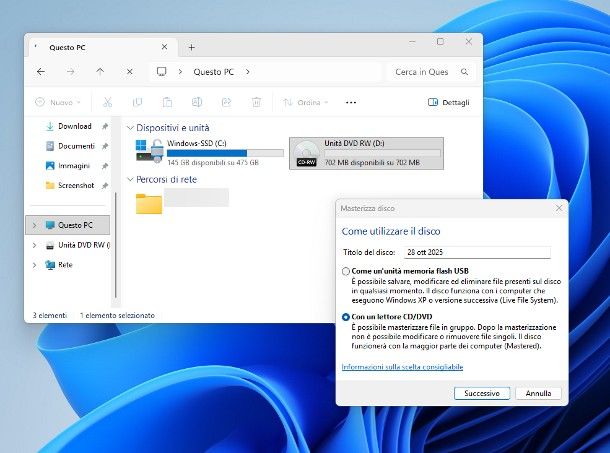Image resolution: width=610 pixels, height=453 pixels.
Task: Go back with the left arrow button
Action: 41,72
